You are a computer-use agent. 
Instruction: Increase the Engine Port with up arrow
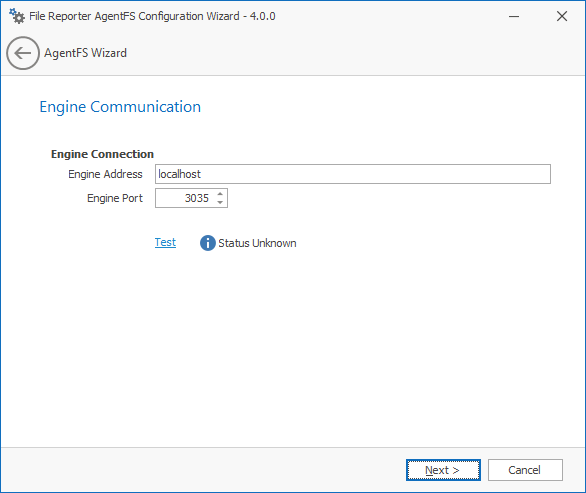[x=220, y=194]
